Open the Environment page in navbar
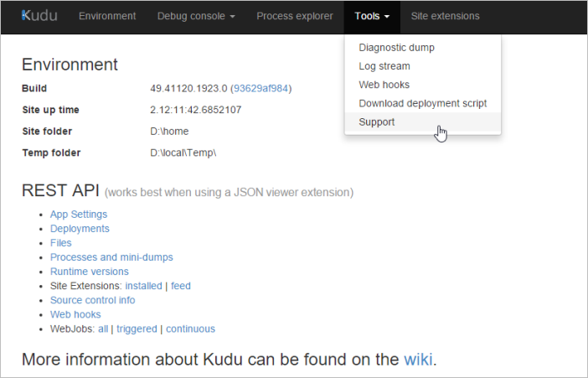588x378 pixels. (x=107, y=16)
